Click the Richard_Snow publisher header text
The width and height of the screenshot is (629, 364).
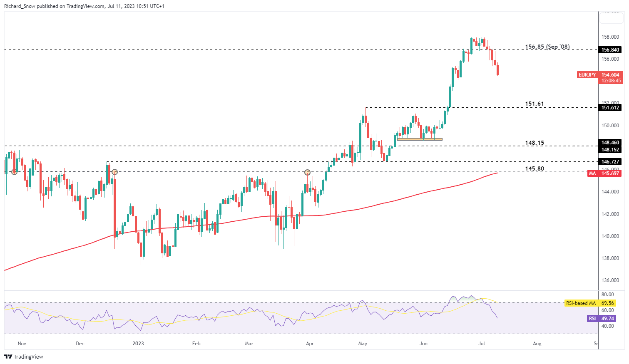coord(84,6)
